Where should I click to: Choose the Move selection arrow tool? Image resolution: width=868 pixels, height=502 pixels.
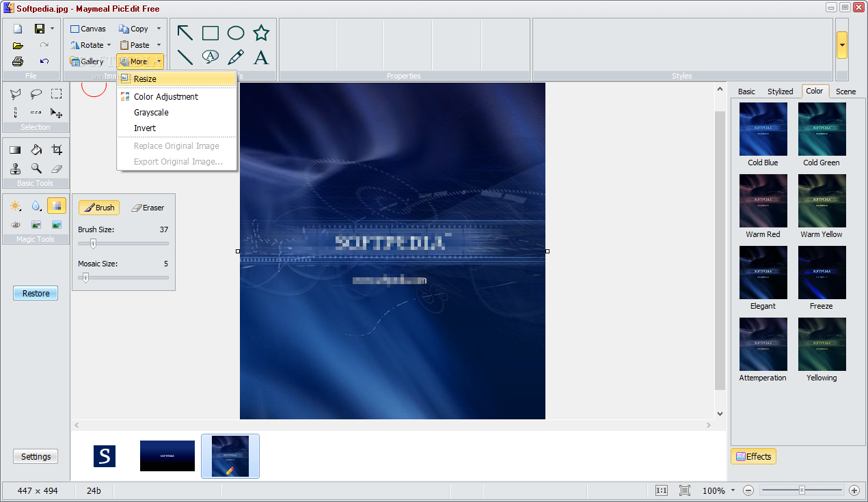(x=57, y=113)
